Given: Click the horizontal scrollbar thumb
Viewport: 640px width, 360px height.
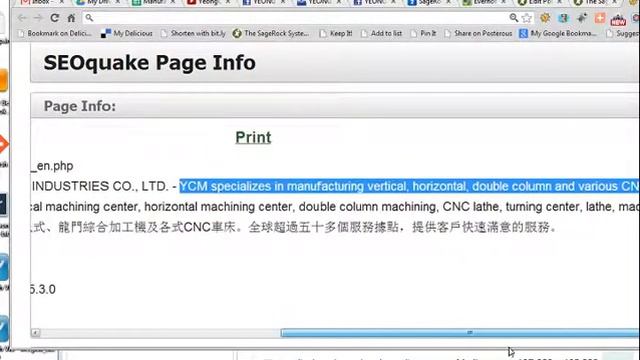Looking at the screenshot, I should tap(460, 333).
